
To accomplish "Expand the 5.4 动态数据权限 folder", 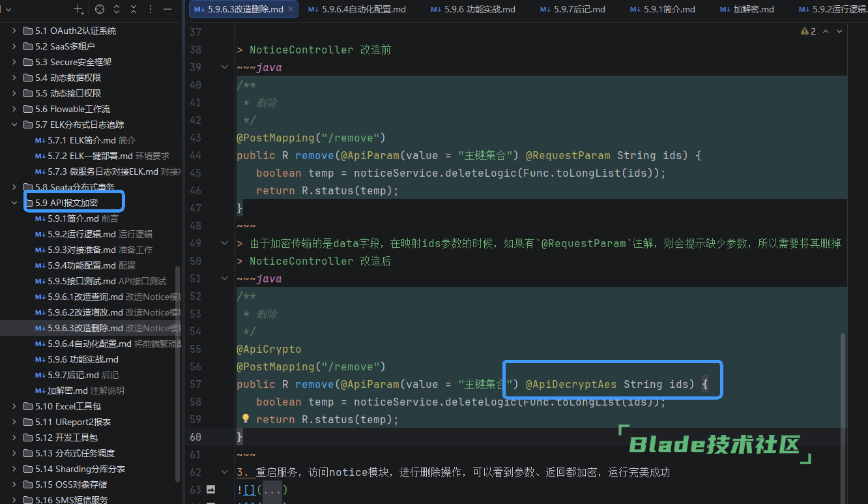I will [x=14, y=78].
